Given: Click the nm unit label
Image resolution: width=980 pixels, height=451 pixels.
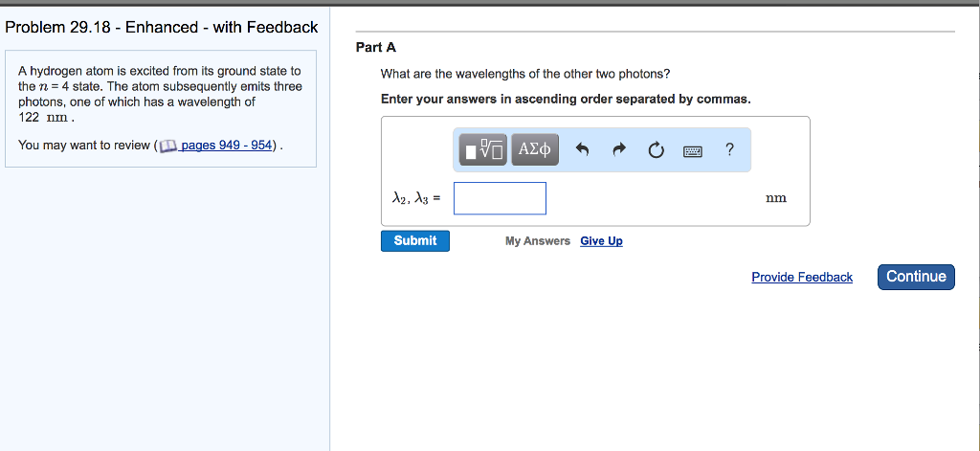Looking at the screenshot, I should point(776,198).
